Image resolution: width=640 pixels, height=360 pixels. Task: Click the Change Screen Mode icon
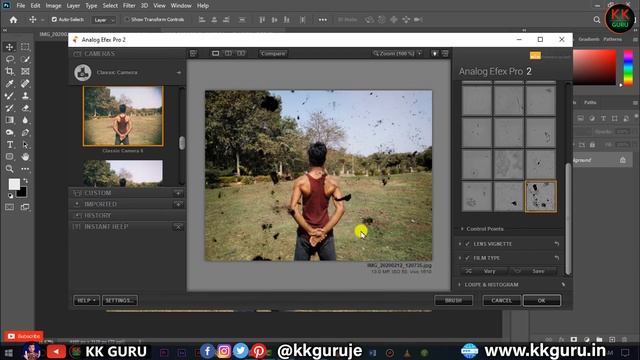pyautogui.click(x=25, y=207)
